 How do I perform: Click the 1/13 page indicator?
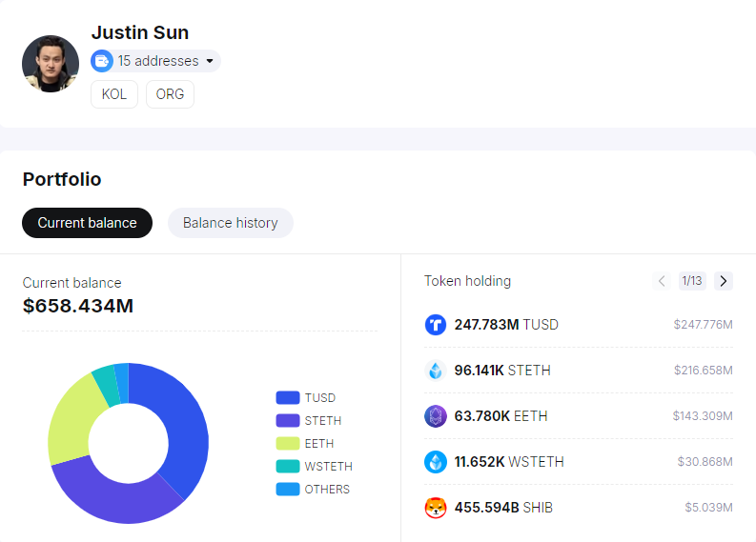coord(691,281)
